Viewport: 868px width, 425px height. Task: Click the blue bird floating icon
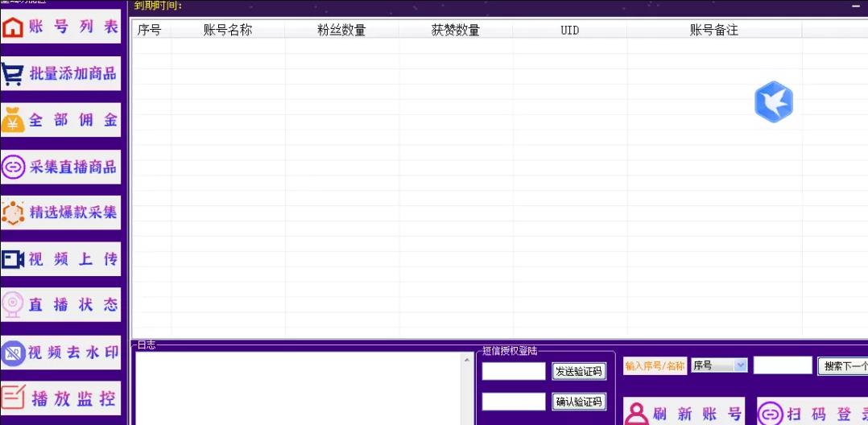click(773, 102)
